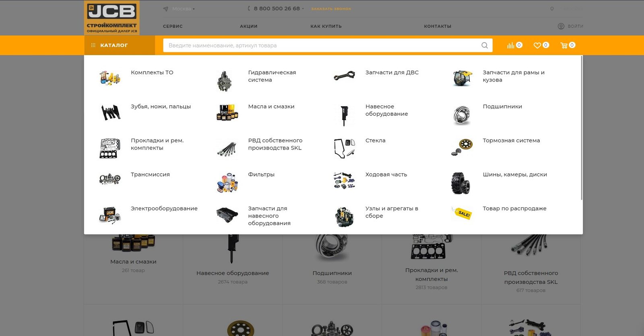Click the catalog dropdown scrollbar
The width and height of the screenshot is (644, 336).
pyautogui.click(x=581, y=129)
